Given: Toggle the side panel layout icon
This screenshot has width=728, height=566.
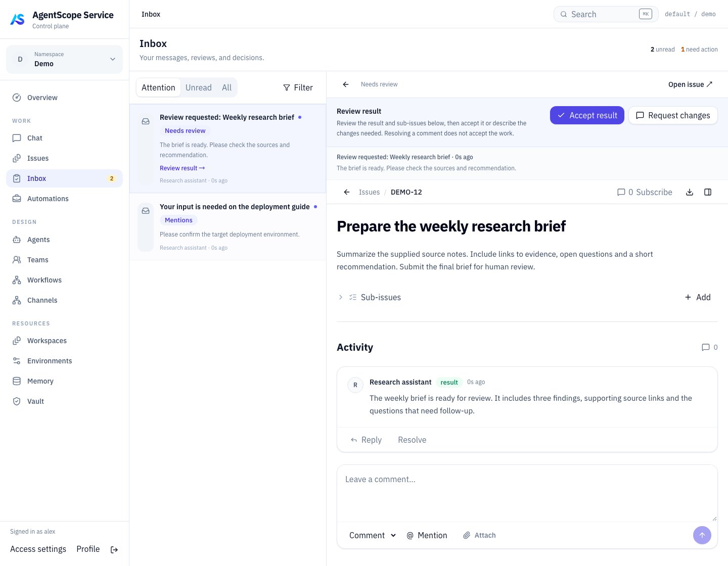Looking at the screenshot, I should point(708,192).
